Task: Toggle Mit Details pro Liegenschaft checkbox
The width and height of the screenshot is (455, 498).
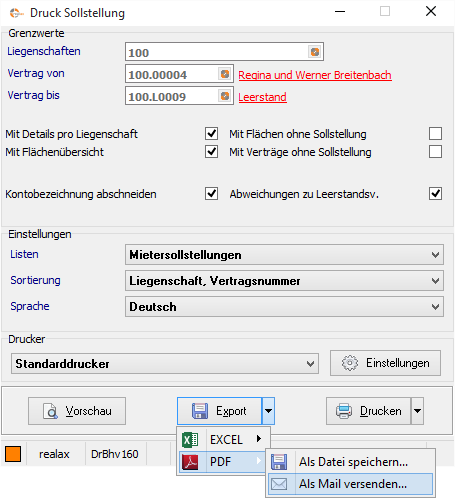Action: coord(211,134)
